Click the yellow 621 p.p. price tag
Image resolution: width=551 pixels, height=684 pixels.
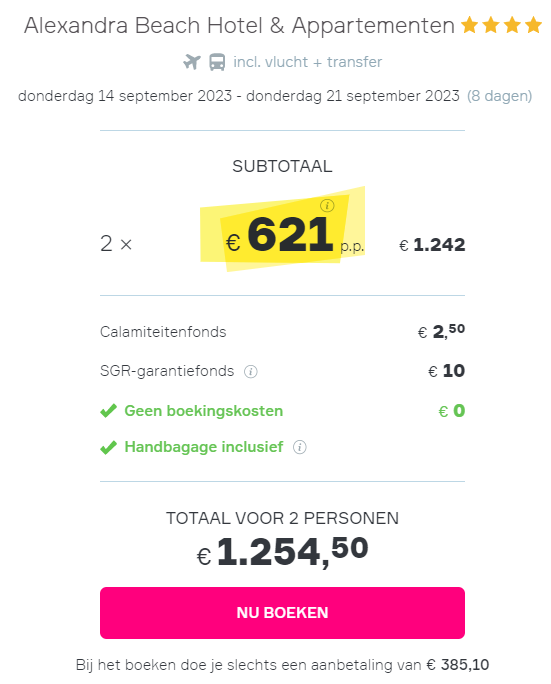click(x=283, y=230)
